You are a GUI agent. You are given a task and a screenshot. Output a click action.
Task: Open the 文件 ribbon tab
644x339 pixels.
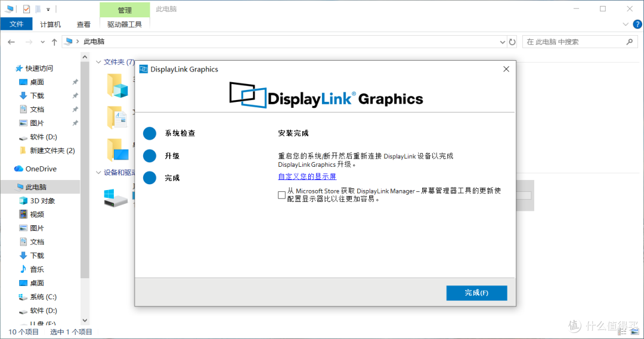point(17,24)
